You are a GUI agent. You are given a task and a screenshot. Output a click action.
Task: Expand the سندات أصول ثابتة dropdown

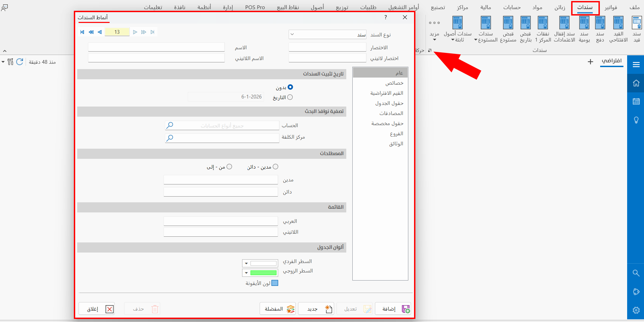[453, 40]
